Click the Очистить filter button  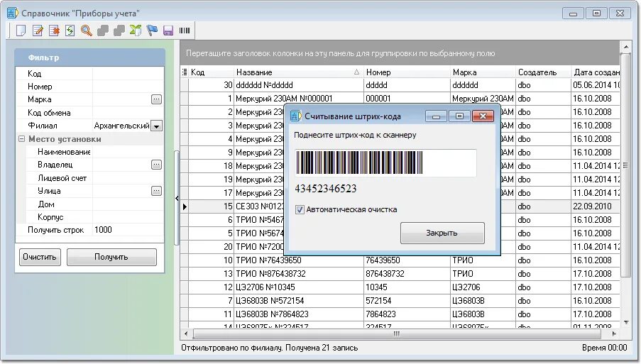click(40, 257)
